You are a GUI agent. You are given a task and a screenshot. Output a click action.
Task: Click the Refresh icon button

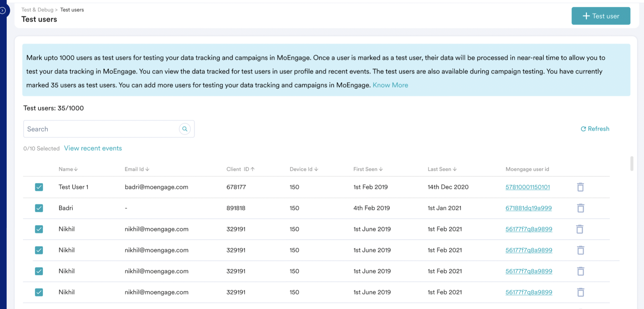pyautogui.click(x=595, y=129)
